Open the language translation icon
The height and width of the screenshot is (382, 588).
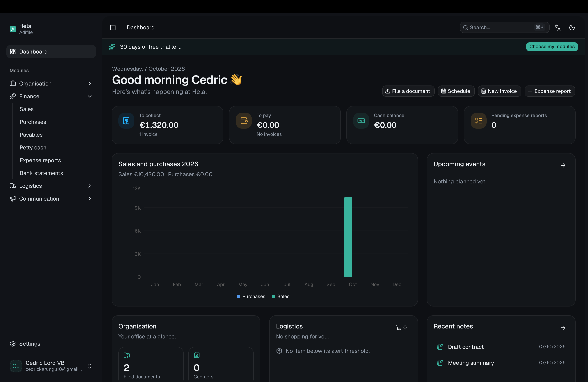coord(557,27)
